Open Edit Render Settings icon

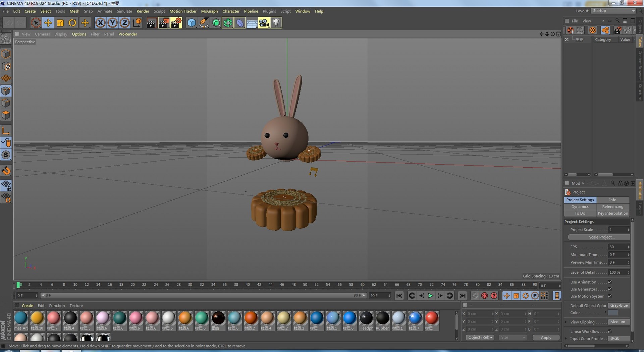tap(176, 23)
